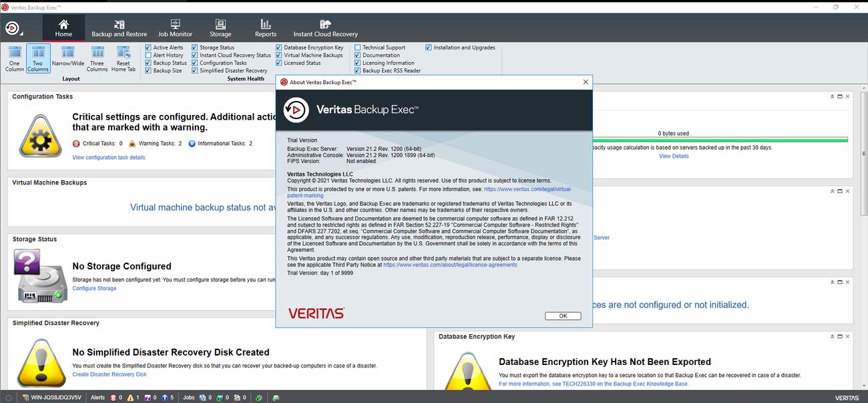This screenshot has height=403, width=868.
Task: Enable the Alert History checkbox
Action: pyautogui.click(x=148, y=55)
